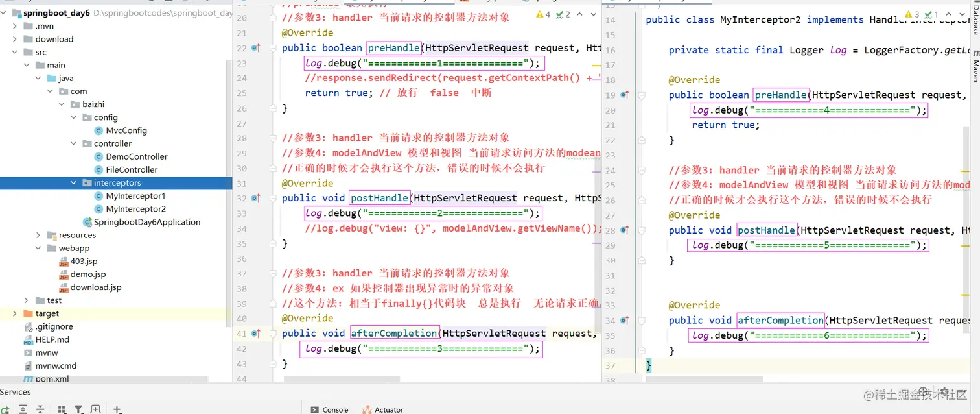This screenshot has width=980, height=414.
Task: Toggle the code fold marker on line 28 of MyInterceptor2
Action: pyautogui.click(x=642, y=230)
